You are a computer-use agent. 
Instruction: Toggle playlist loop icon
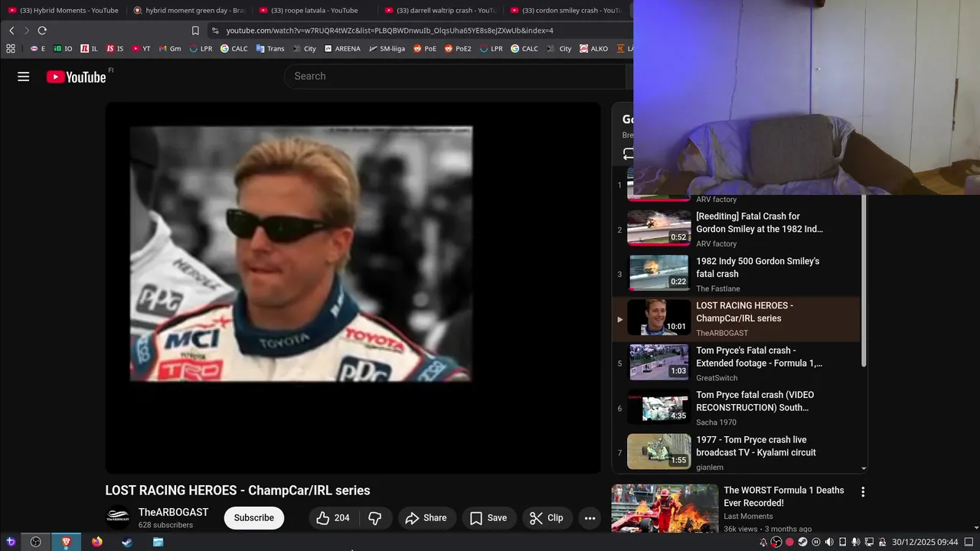coord(629,154)
